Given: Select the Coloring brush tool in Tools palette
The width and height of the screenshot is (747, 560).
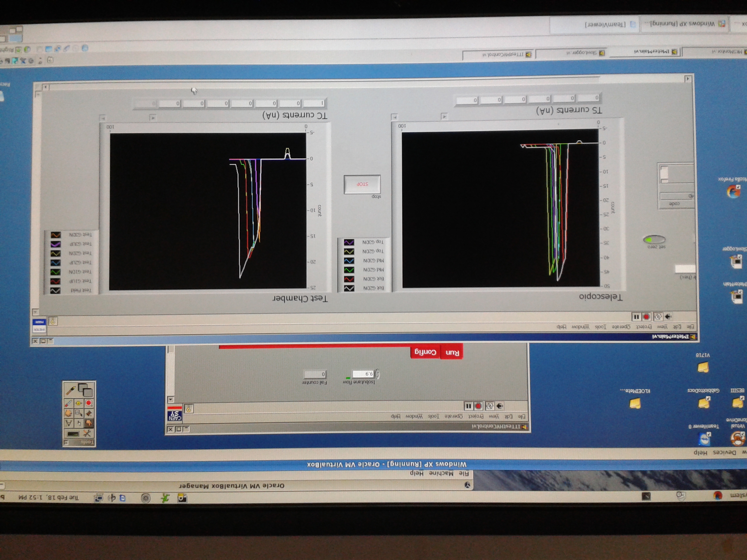Looking at the screenshot, I should (x=71, y=391).
